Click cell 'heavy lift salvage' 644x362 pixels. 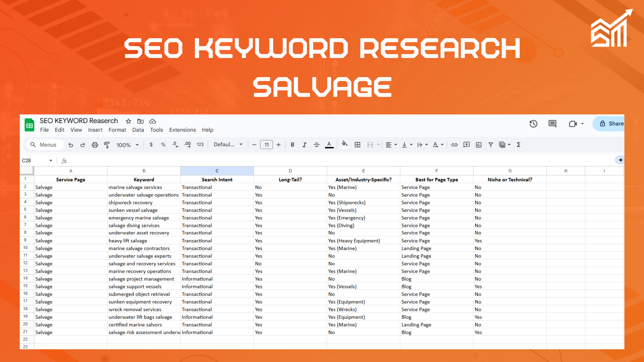coord(144,241)
